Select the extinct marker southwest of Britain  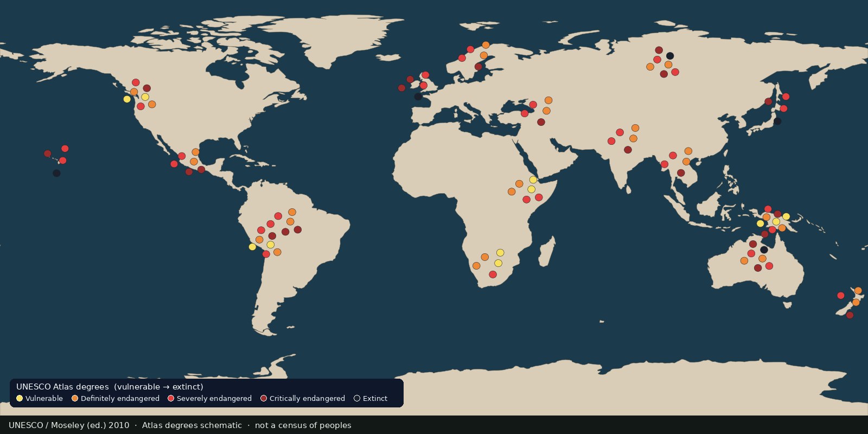tap(418, 97)
